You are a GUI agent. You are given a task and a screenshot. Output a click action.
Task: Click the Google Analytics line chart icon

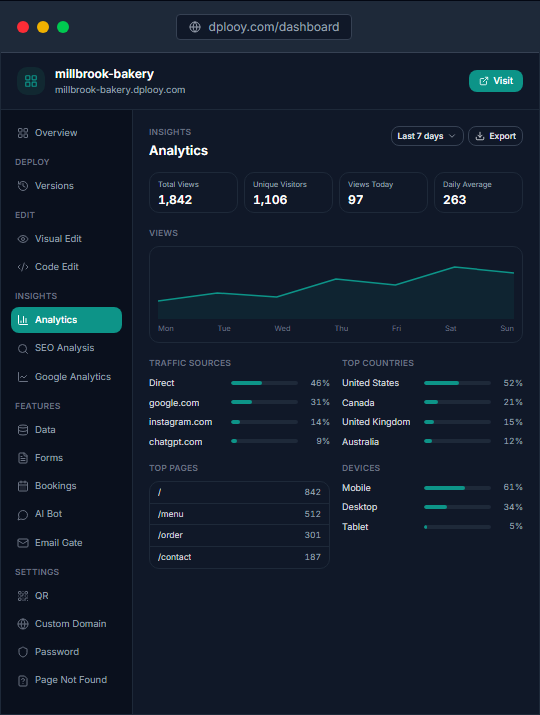coord(23,377)
